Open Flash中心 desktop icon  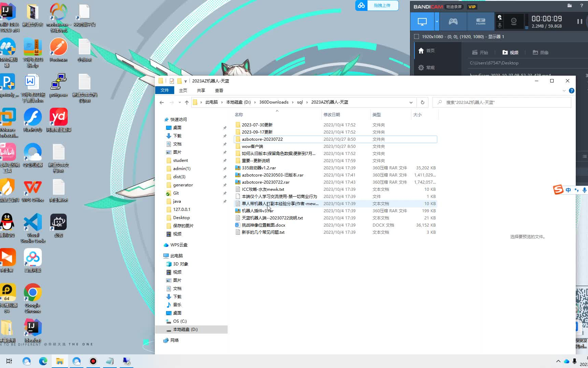(x=33, y=120)
